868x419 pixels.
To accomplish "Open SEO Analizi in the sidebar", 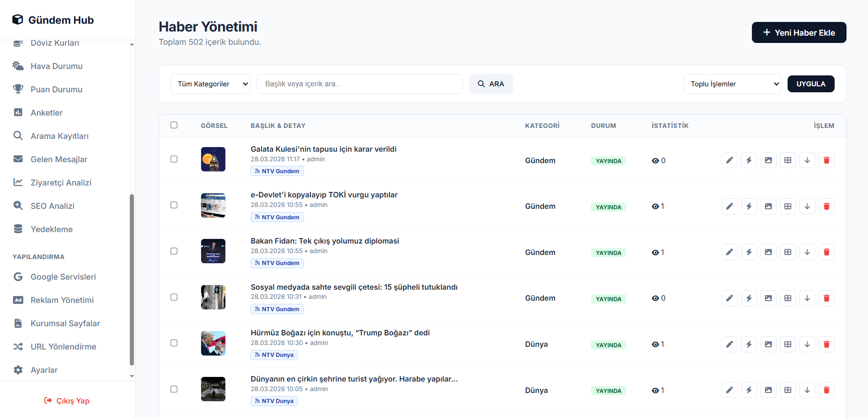I will pos(52,206).
